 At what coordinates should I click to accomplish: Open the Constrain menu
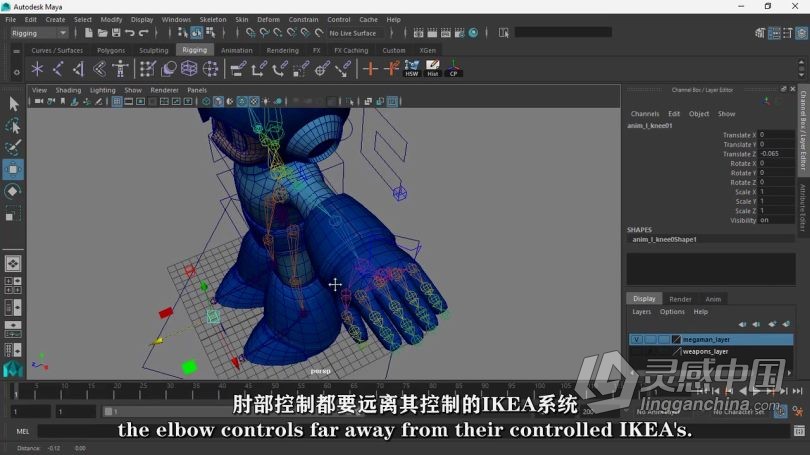[x=303, y=20]
